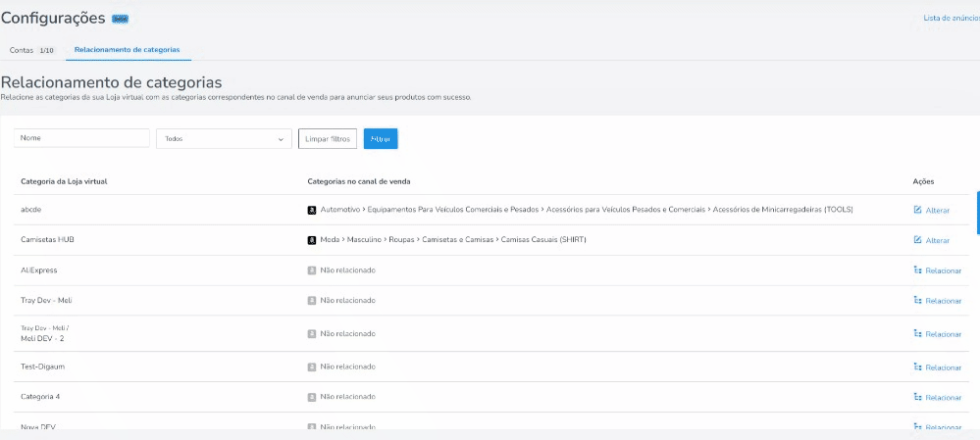Click the gray channel icon in Tray Dev - Meli row

[311, 300]
